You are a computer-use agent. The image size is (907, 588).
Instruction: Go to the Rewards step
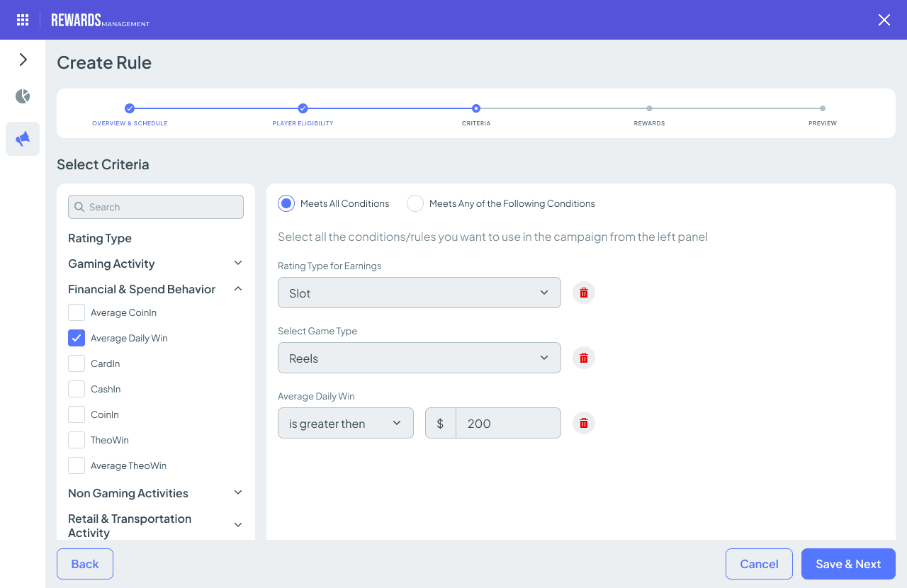tap(649, 108)
